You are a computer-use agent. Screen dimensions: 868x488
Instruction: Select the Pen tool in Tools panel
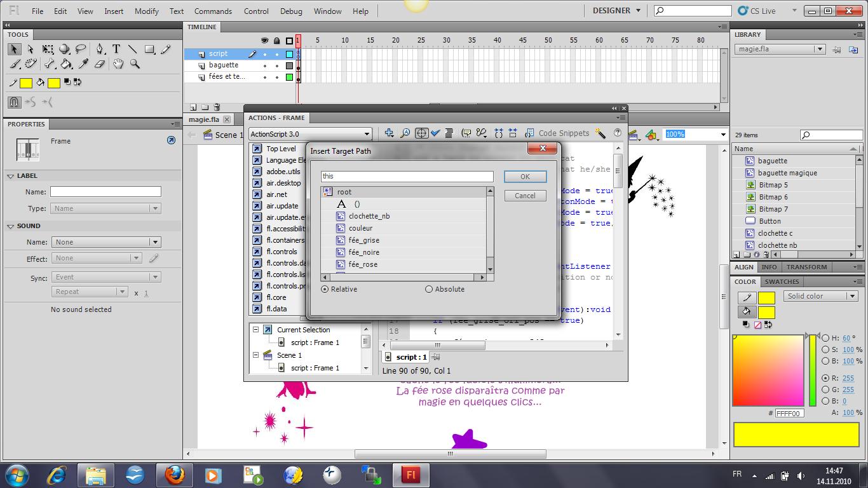click(x=100, y=49)
